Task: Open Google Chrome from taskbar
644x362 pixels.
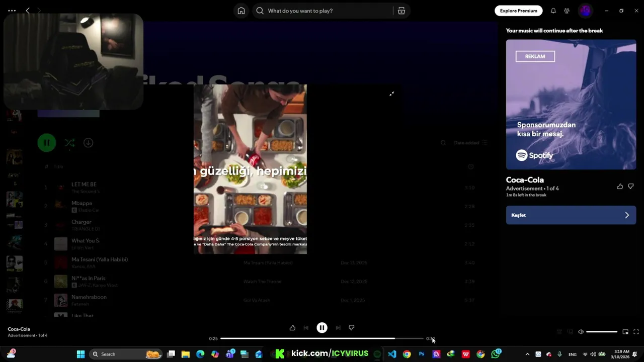Action: [x=407, y=354]
